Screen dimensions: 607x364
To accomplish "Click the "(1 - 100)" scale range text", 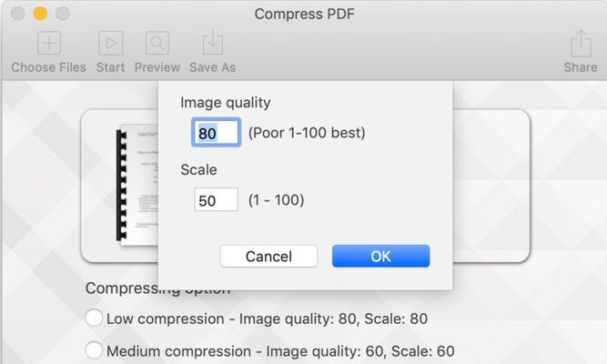I will tap(276, 200).
